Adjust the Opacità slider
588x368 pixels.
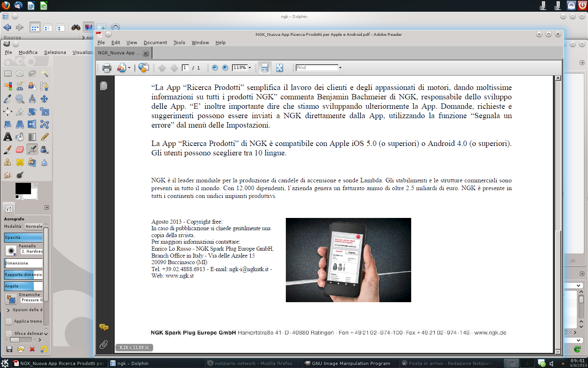[23, 238]
